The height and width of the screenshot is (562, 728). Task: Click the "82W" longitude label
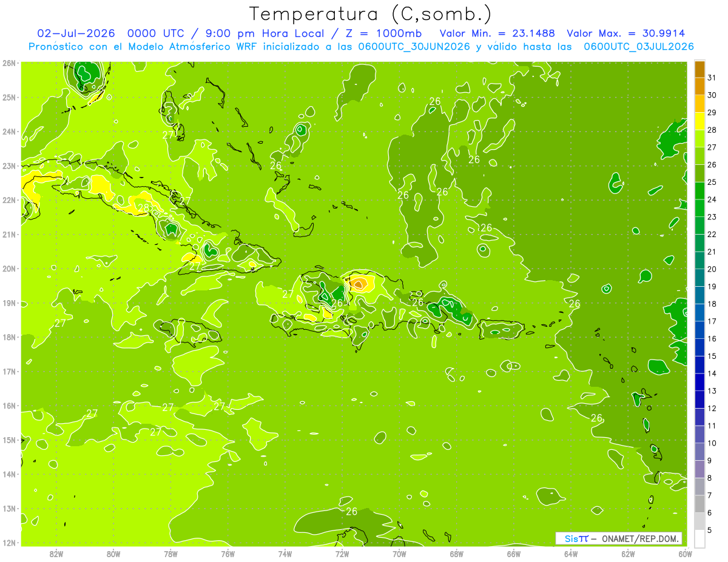coord(56,554)
